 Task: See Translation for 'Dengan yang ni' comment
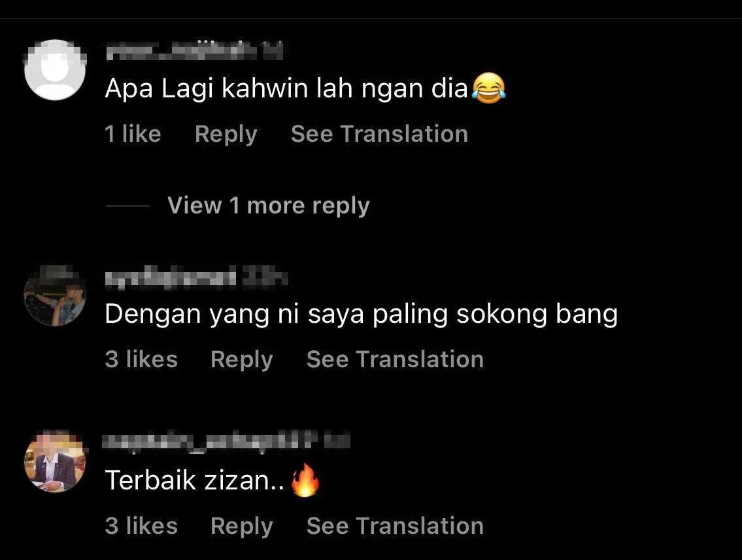395,359
